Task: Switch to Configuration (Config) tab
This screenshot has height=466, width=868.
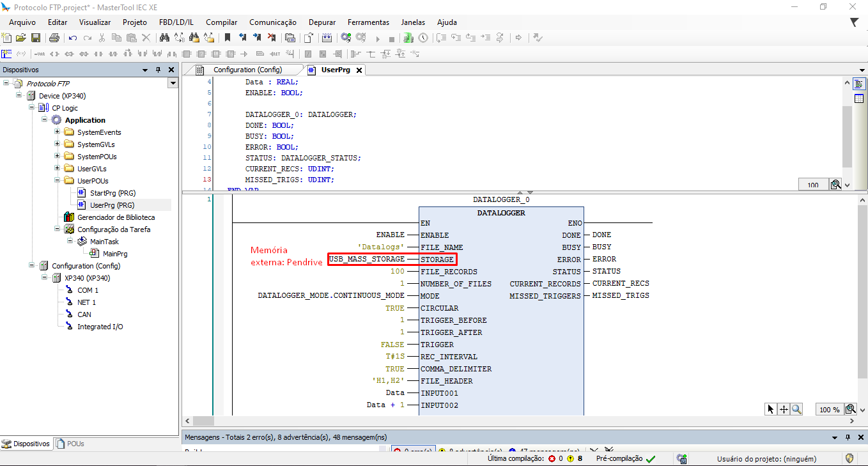Action: click(x=247, y=70)
